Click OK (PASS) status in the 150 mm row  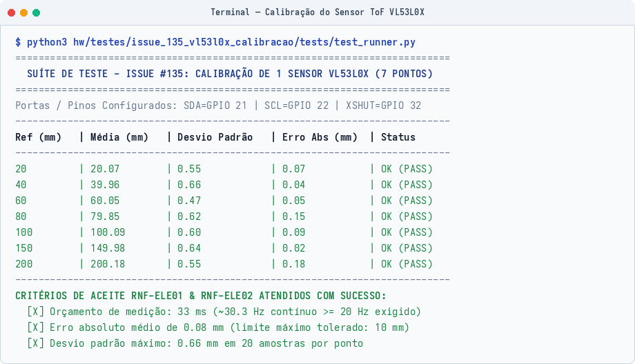(407, 248)
